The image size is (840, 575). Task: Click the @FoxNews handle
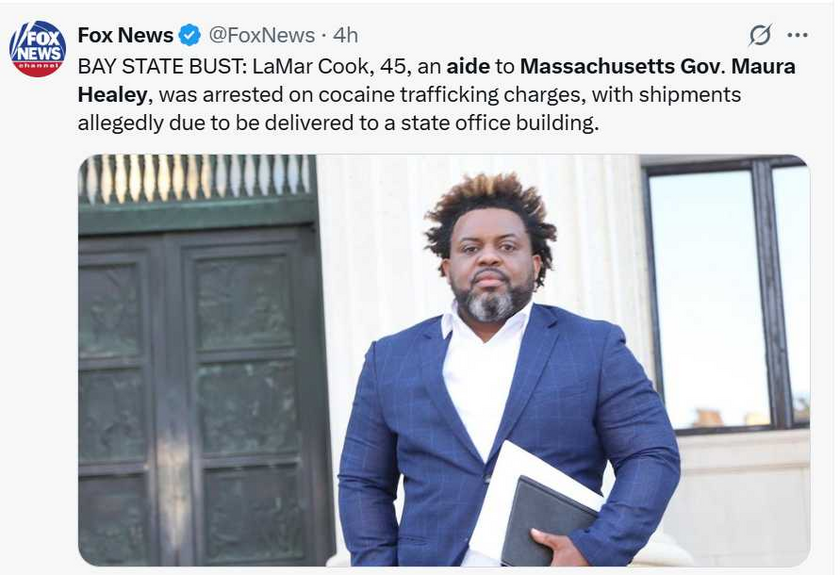[x=260, y=36]
